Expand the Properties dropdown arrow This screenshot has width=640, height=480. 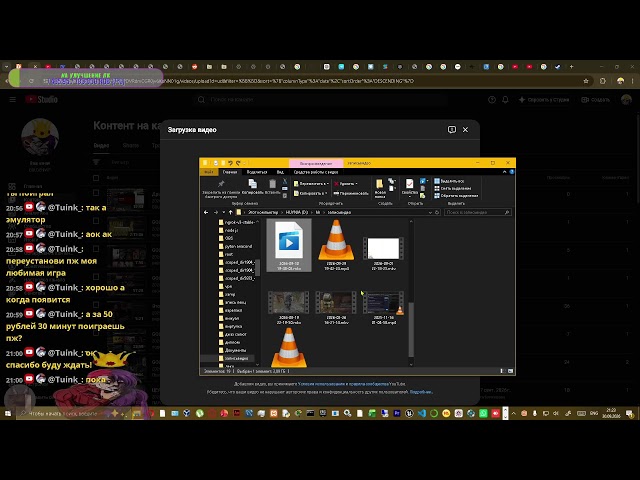tap(409, 197)
